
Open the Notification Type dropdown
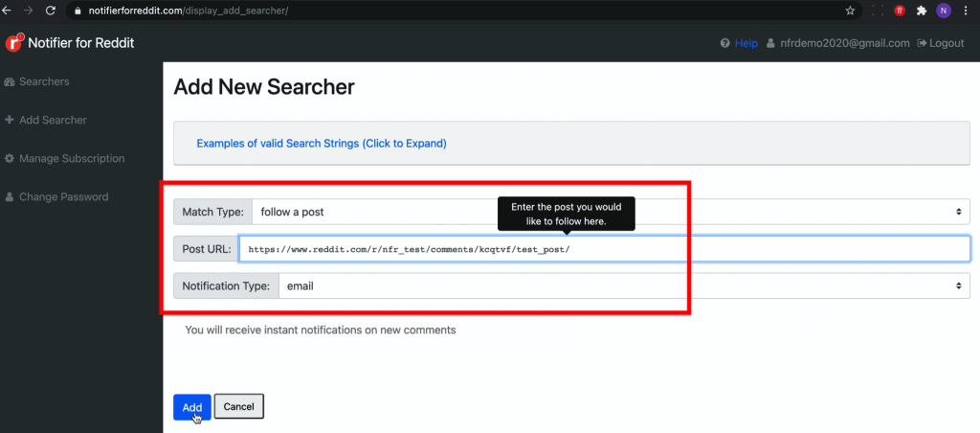point(624,286)
